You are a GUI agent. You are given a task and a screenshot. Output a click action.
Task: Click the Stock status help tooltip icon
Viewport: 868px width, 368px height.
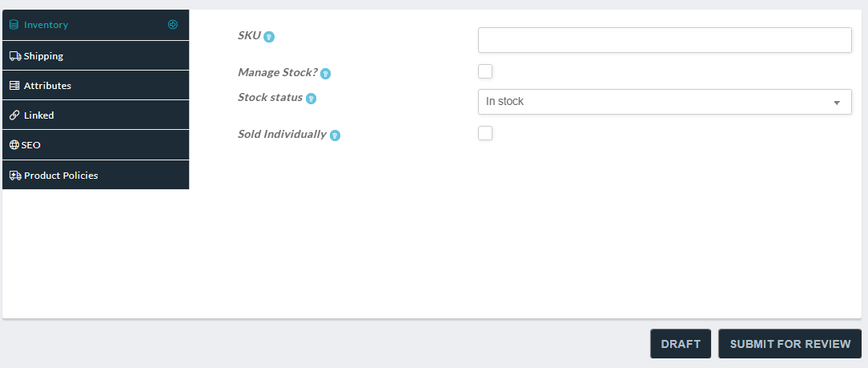pos(311,99)
